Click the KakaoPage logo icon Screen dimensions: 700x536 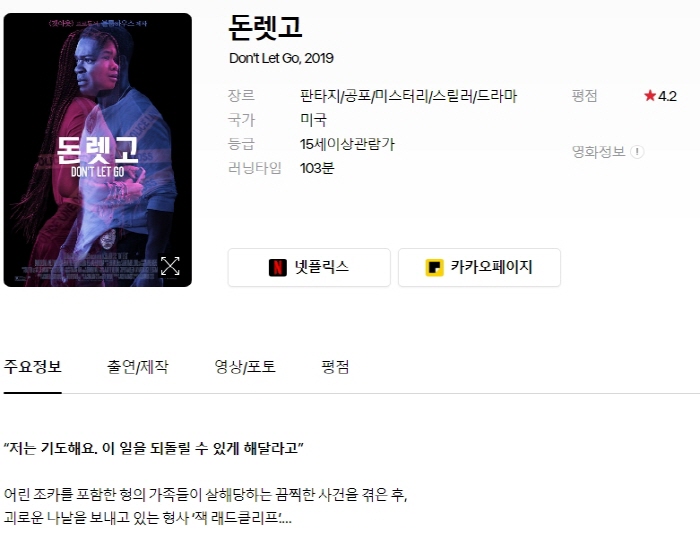pyautogui.click(x=434, y=267)
